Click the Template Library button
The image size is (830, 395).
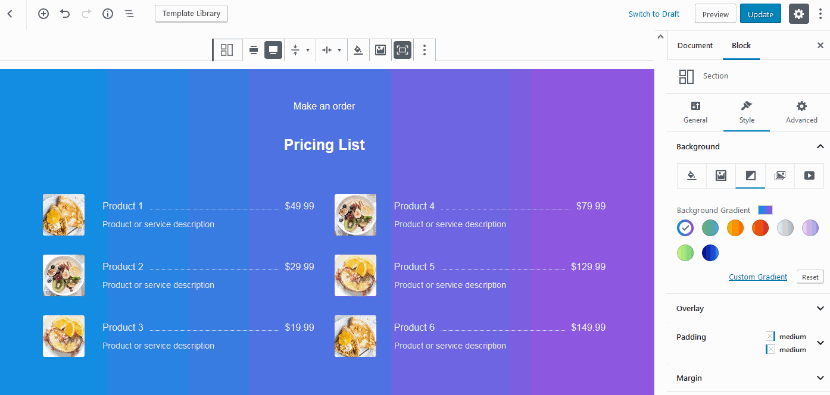(x=192, y=14)
